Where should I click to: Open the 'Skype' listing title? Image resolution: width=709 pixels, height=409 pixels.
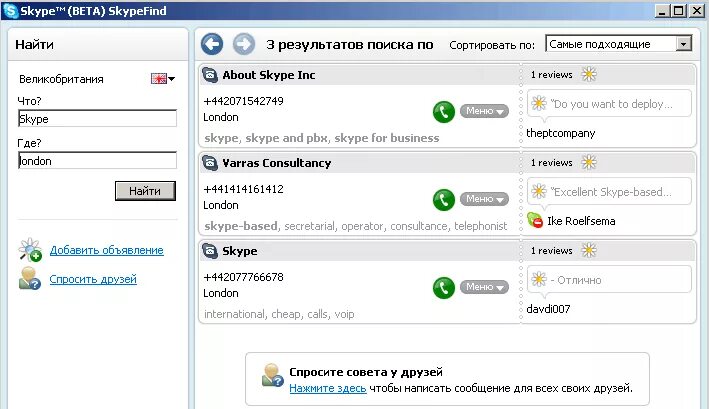(240, 251)
